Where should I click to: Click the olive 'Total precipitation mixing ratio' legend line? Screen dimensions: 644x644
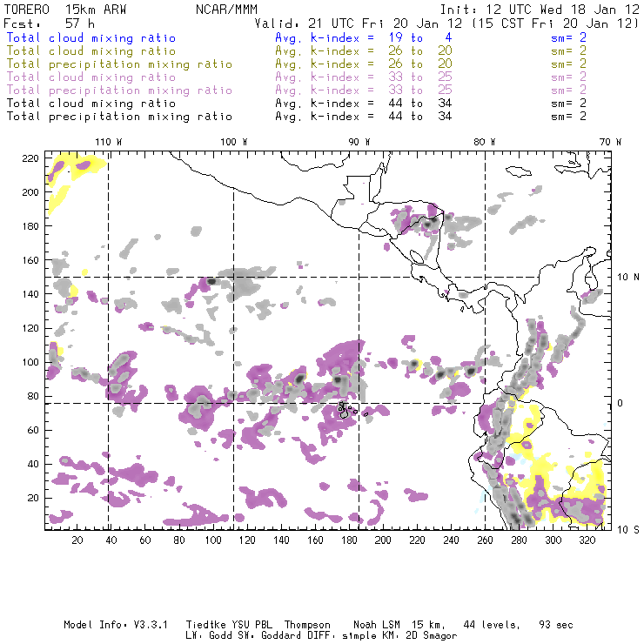point(119,64)
